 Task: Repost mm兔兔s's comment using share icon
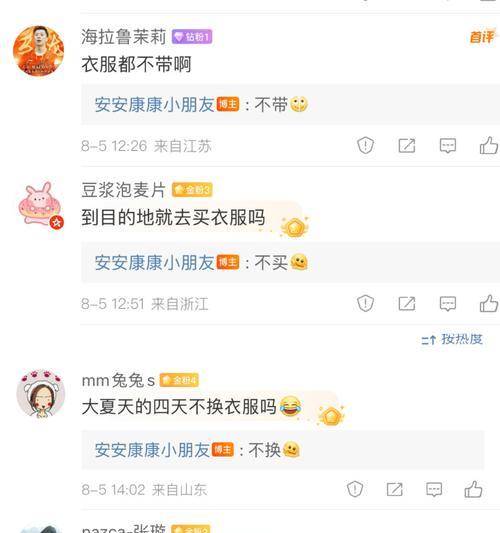pos(395,489)
